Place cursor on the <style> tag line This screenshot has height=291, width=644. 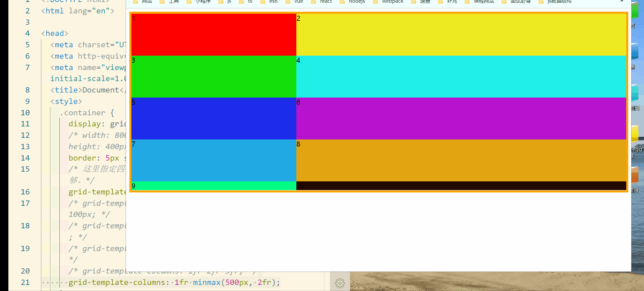pyautogui.click(x=66, y=101)
